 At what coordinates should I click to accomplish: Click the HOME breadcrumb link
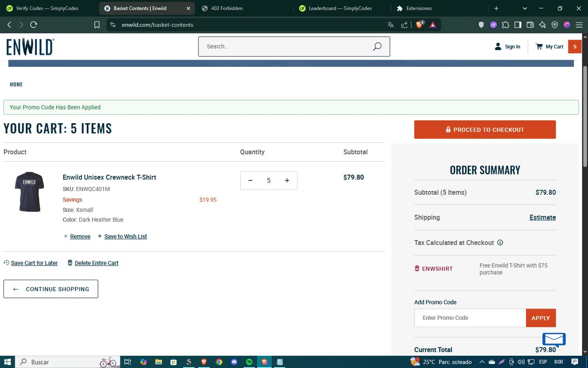pos(16,84)
